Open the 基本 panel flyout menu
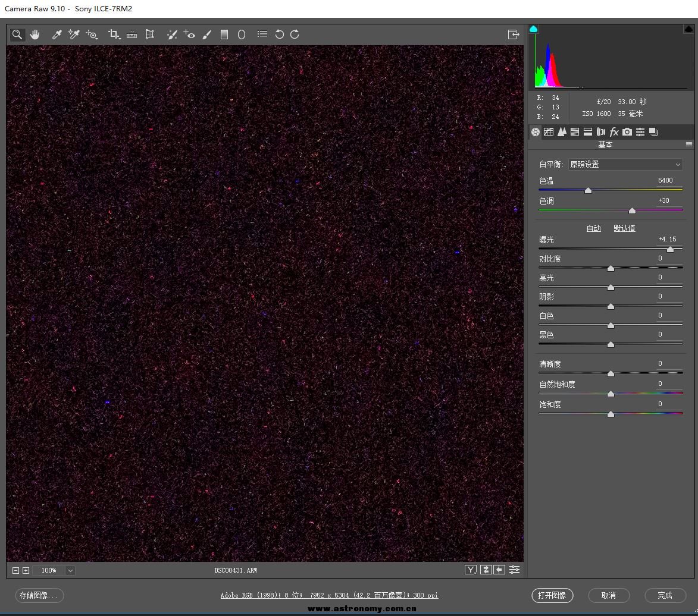This screenshot has height=616, width=698. click(689, 144)
